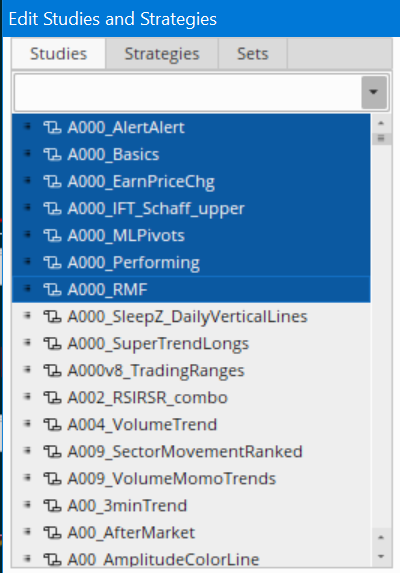Screen dimensions: 400x573
Task: Click the script icon beside A000_AlertAlert
Action: pyautogui.click(x=53, y=128)
